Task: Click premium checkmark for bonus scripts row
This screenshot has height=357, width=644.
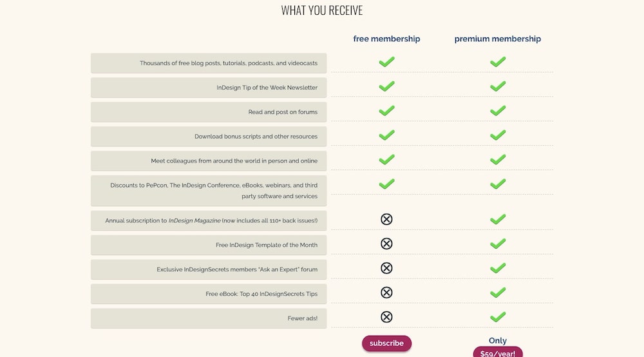Action: [x=498, y=135]
